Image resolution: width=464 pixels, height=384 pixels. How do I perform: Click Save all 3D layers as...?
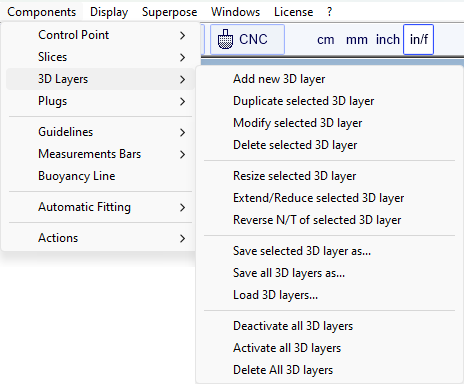pos(329,273)
